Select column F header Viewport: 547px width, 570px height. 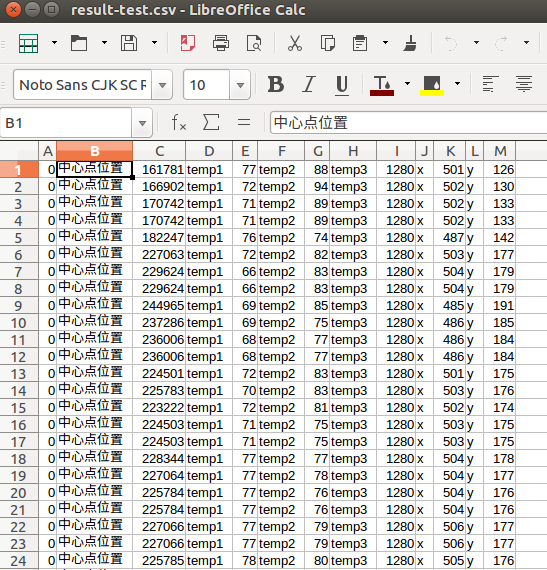click(x=282, y=151)
